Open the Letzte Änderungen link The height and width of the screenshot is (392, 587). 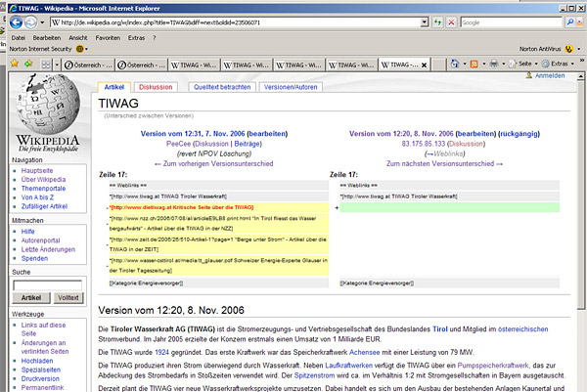tap(48, 249)
